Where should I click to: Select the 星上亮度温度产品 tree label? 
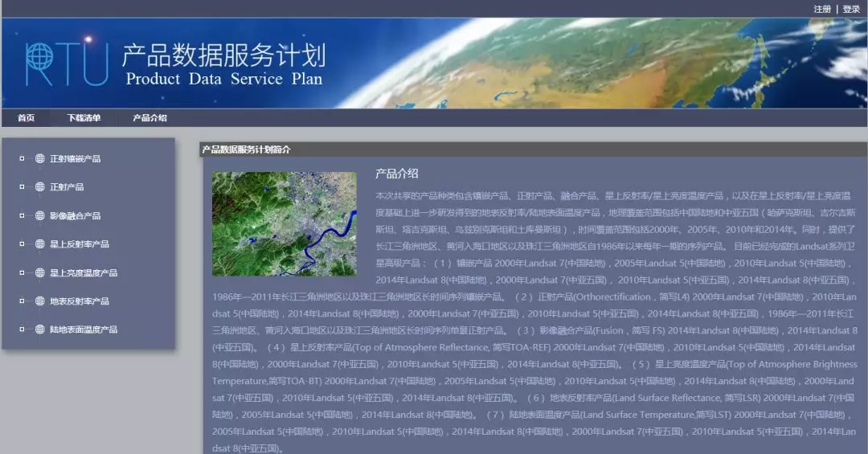point(84,273)
